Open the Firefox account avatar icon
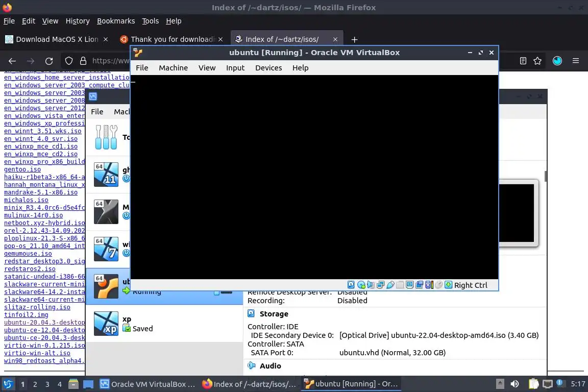This screenshot has height=392, width=588. pyautogui.click(x=557, y=61)
